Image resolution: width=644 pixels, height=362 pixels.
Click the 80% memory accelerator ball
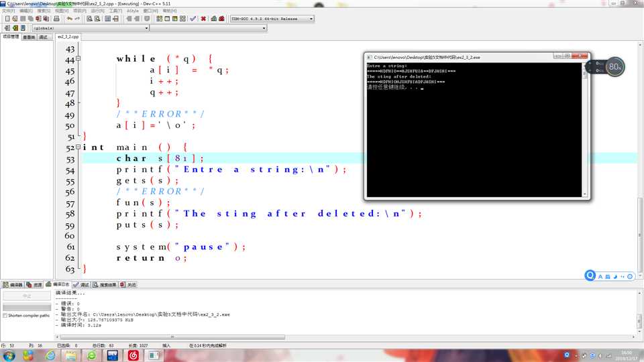[x=614, y=66]
